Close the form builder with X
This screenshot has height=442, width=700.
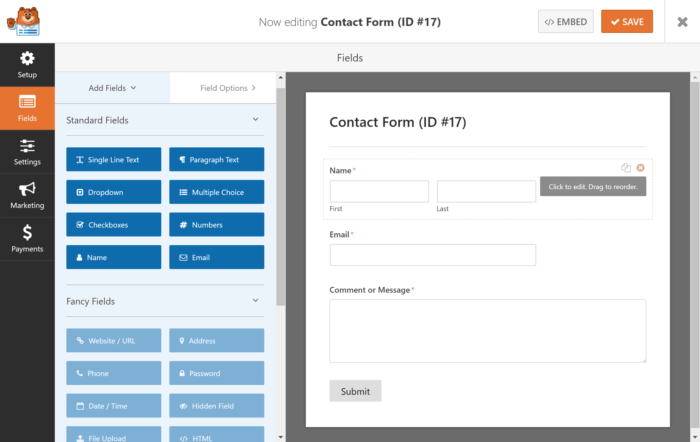tap(676, 21)
